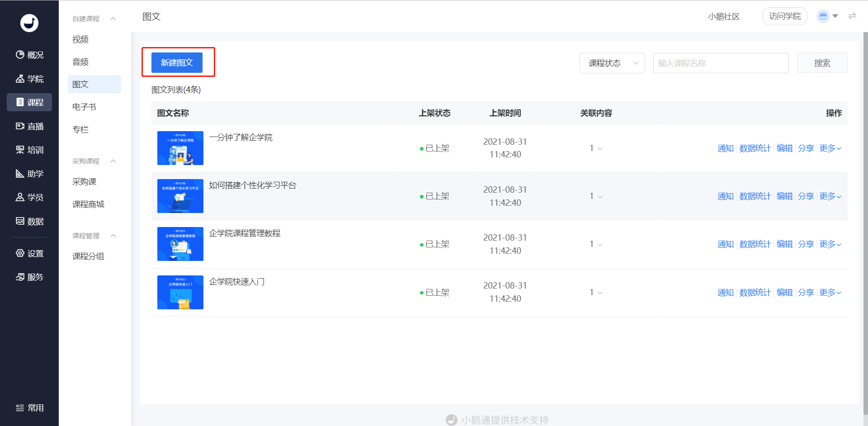Open thumbnail of 企学院课程管理教程
868x426 pixels.
pyautogui.click(x=180, y=244)
